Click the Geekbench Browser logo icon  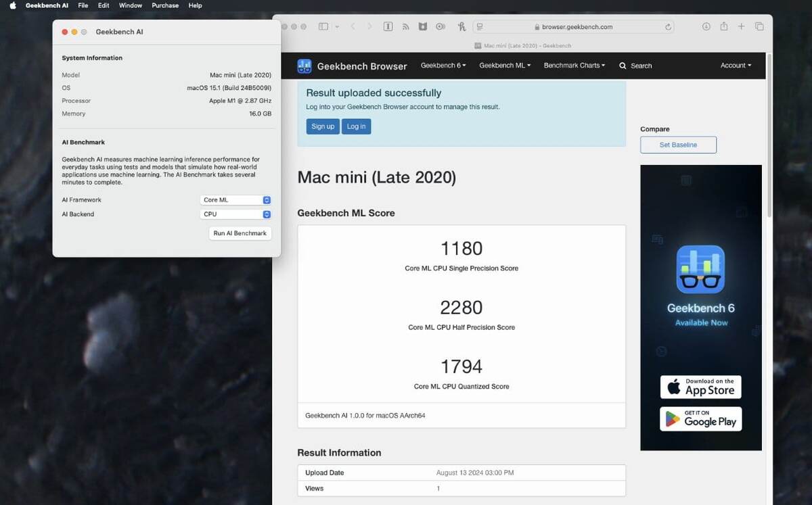[304, 66]
